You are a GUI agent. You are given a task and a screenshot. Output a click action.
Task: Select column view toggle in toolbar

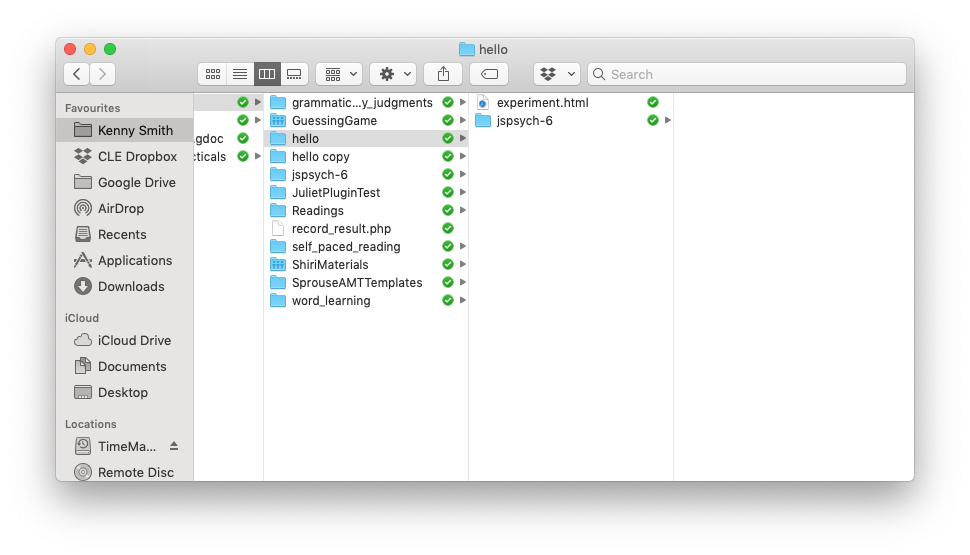click(x=266, y=74)
